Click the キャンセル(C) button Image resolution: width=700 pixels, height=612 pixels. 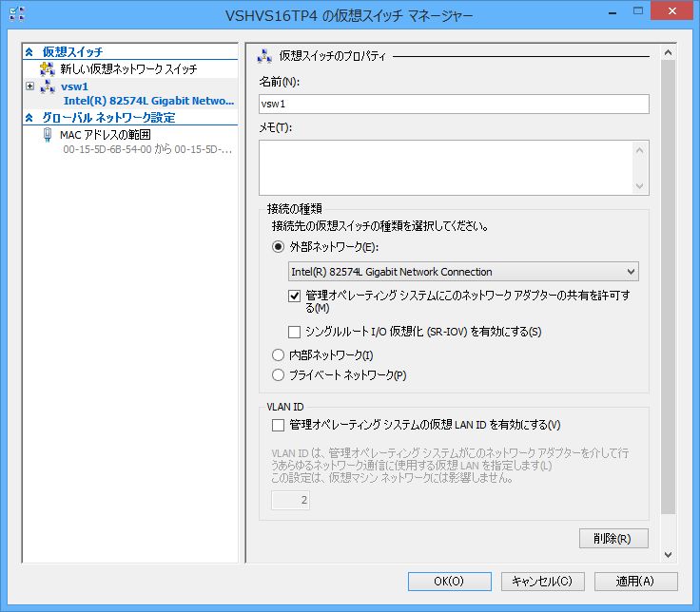pos(542,582)
